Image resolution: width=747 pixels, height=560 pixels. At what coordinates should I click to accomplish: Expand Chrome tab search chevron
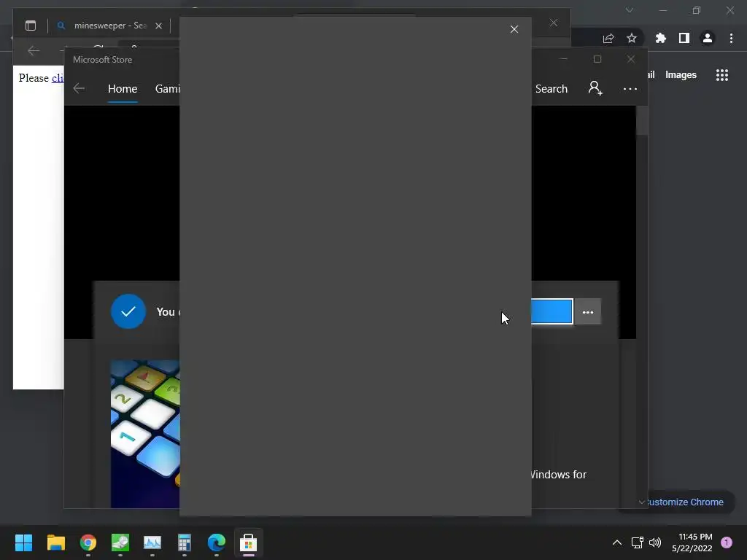pyautogui.click(x=630, y=10)
